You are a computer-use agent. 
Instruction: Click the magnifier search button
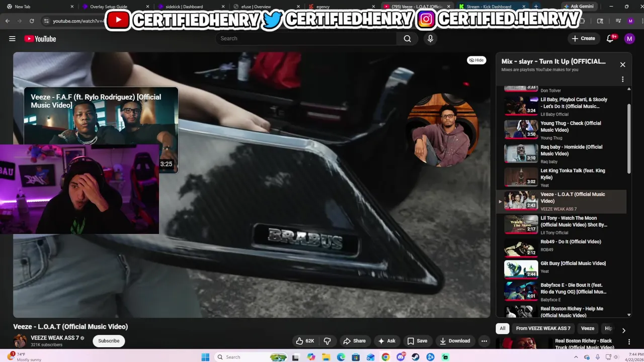(x=407, y=39)
